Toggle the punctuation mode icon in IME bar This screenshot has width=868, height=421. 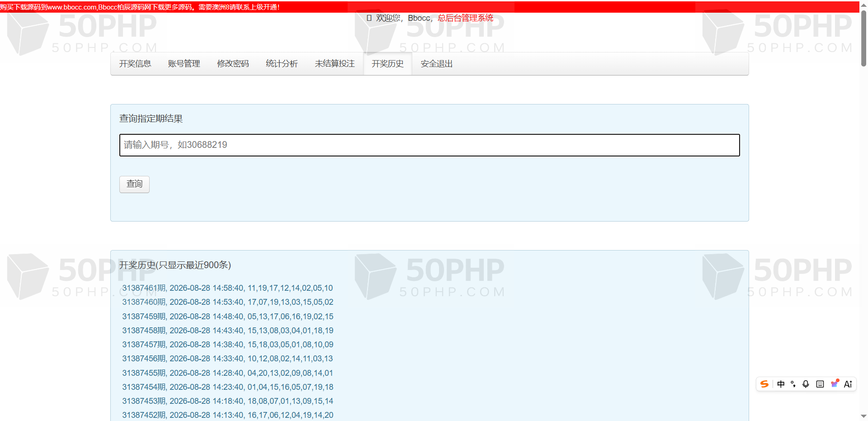pyautogui.click(x=793, y=384)
